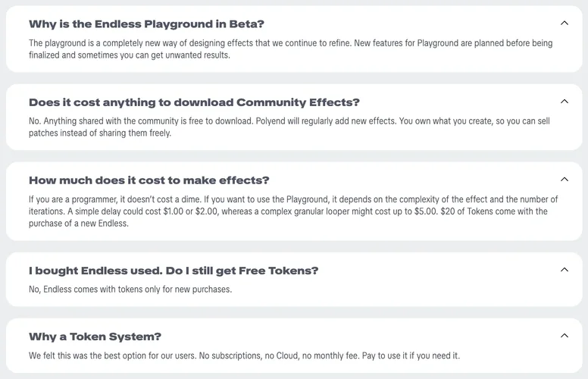Click the "You own what you create" sentence

(470, 121)
